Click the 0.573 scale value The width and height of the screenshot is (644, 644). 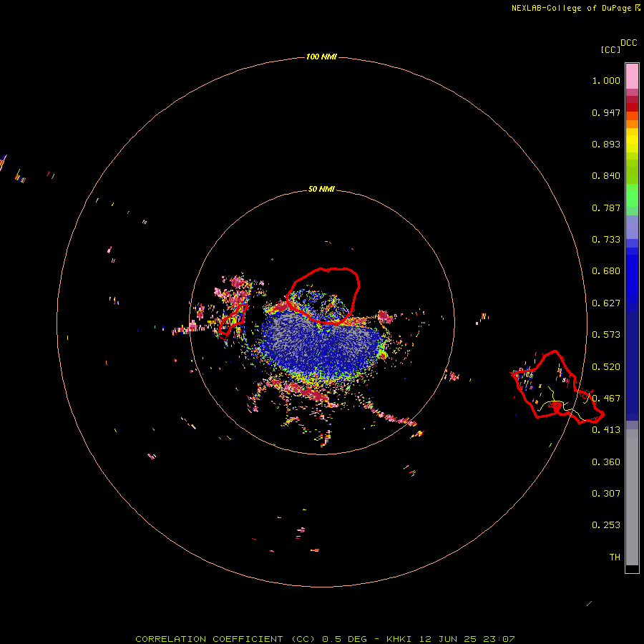pyautogui.click(x=606, y=335)
